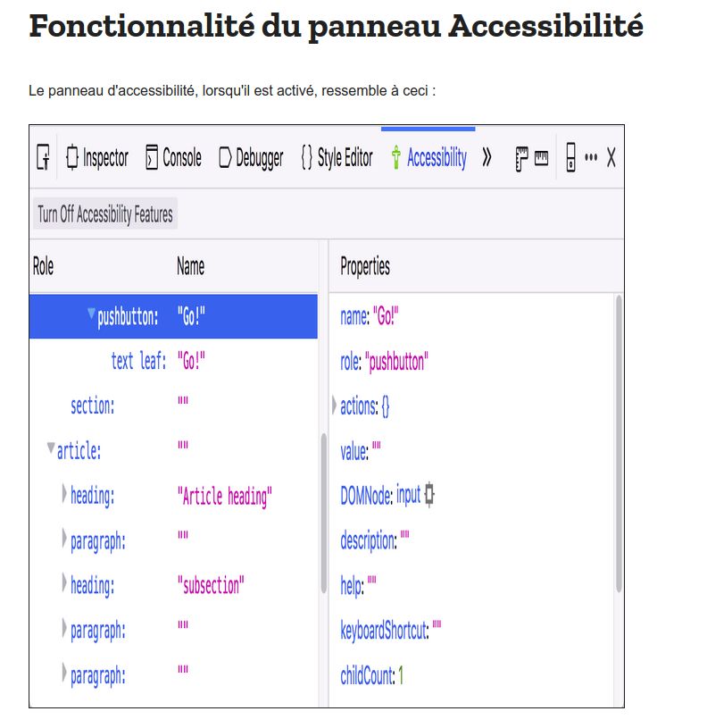This screenshot has width=707, height=728.
Task: Open the Style Editor tab
Action: pyautogui.click(x=337, y=158)
